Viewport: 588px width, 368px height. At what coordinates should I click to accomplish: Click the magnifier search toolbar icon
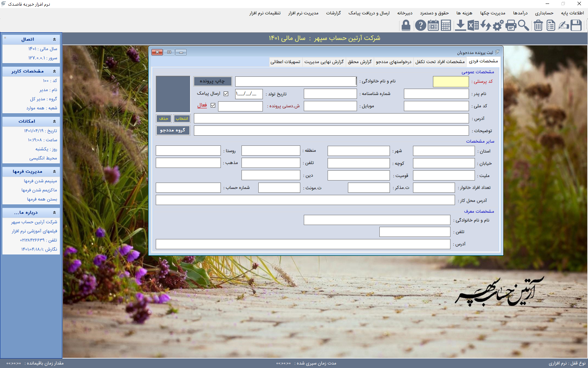524,25
